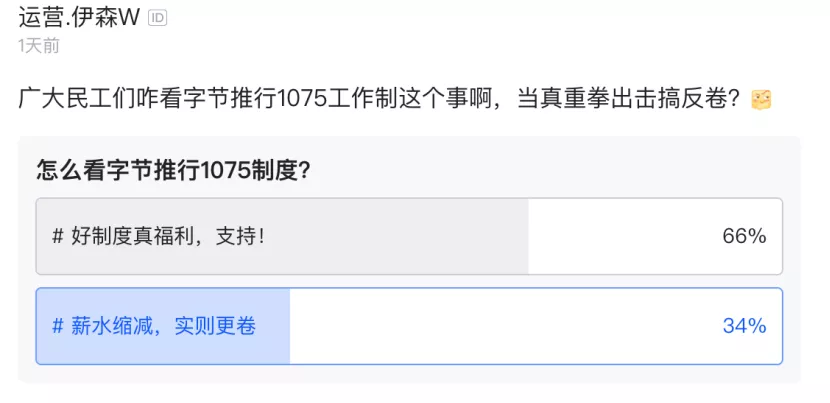
Task: Click the 1天前 timestamp
Action: point(39,46)
